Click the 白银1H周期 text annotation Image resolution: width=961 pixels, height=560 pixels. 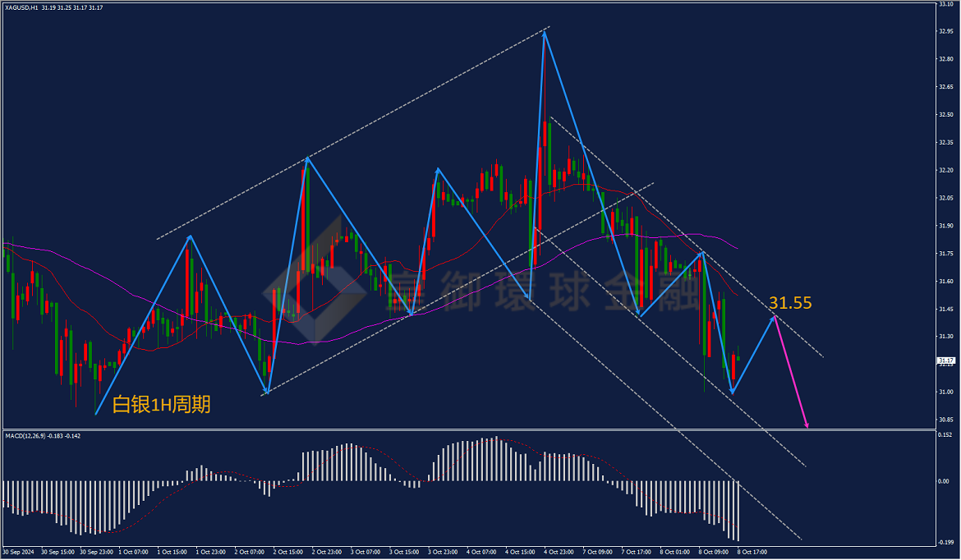point(161,404)
